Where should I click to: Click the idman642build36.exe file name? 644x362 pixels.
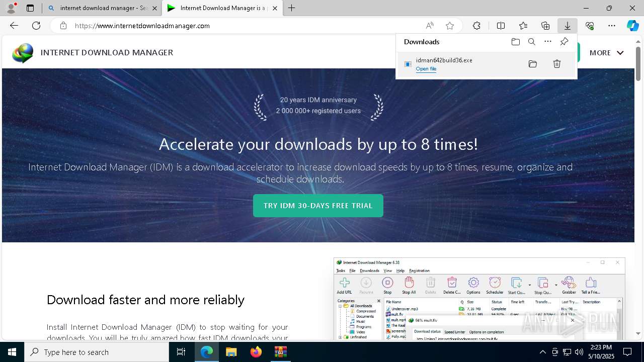pyautogui.click(x=444, y=60)
